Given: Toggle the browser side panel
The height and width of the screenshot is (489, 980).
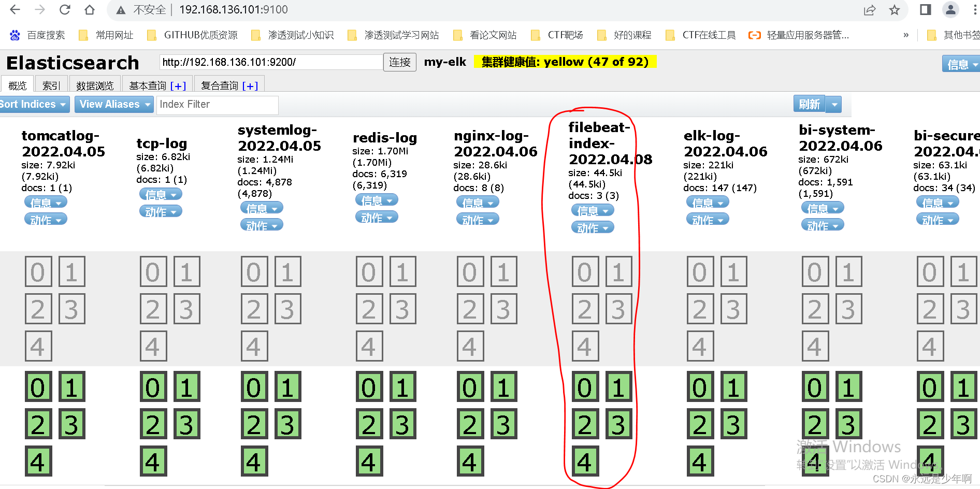Looking at the screenshot, I should (926, 10).
